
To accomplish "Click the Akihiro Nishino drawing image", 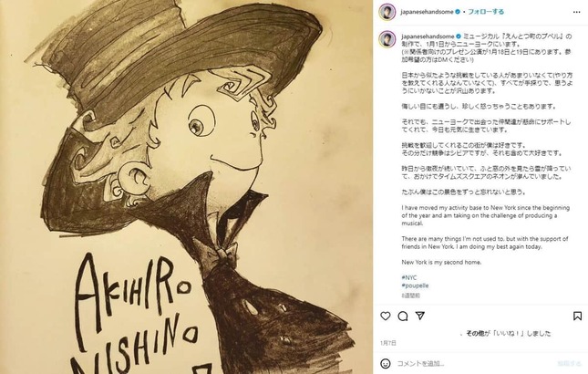I will pyautogui.click(x=186, y=187).
